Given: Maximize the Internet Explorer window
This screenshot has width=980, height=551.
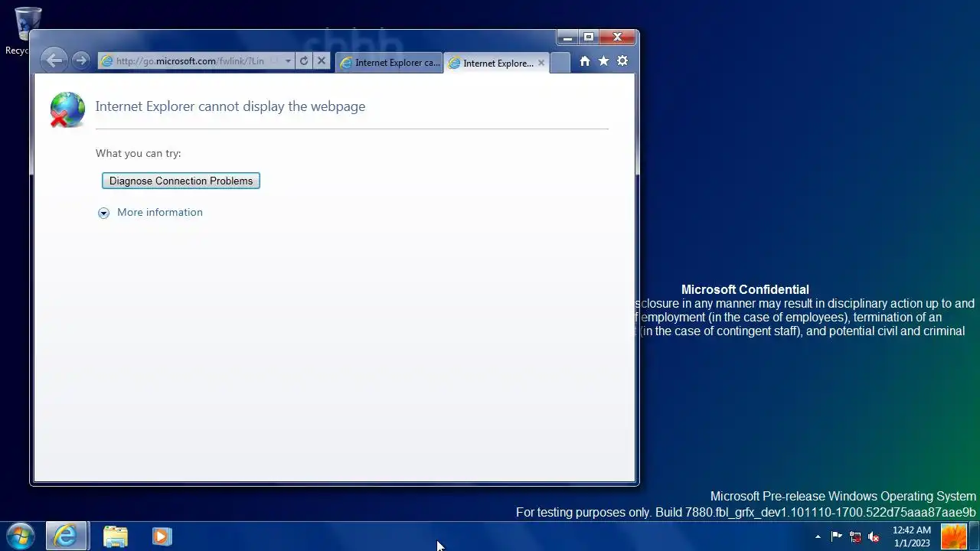Looking at the screenshot, I should tap(588, 37).
